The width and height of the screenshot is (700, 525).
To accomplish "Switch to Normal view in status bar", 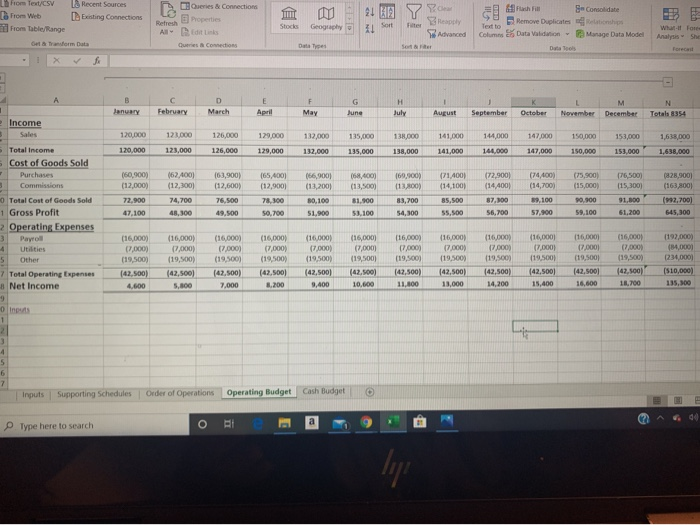I will click(657, 400).
